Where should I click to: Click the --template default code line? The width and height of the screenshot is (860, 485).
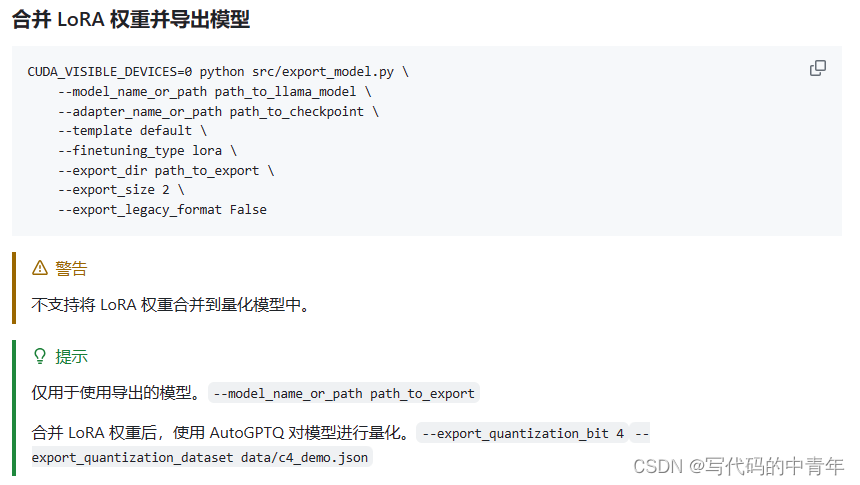(x=132, y=131)
